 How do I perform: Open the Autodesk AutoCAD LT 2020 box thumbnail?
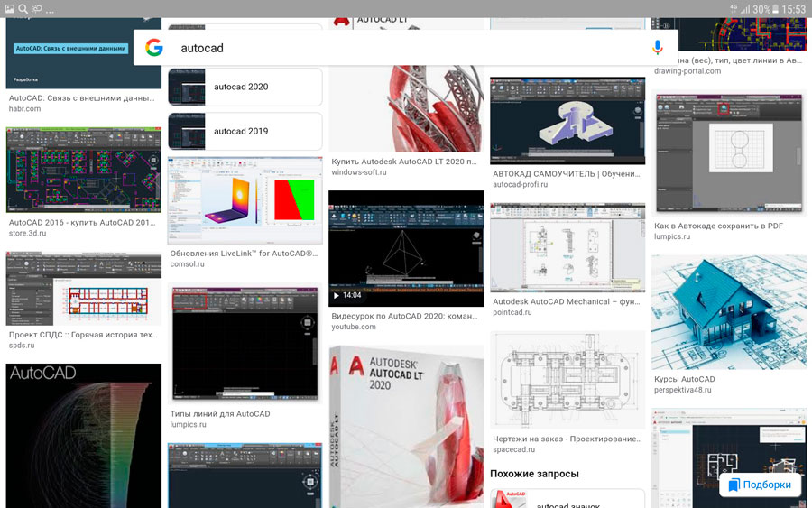pyautogui.click(x=407, y=427)
